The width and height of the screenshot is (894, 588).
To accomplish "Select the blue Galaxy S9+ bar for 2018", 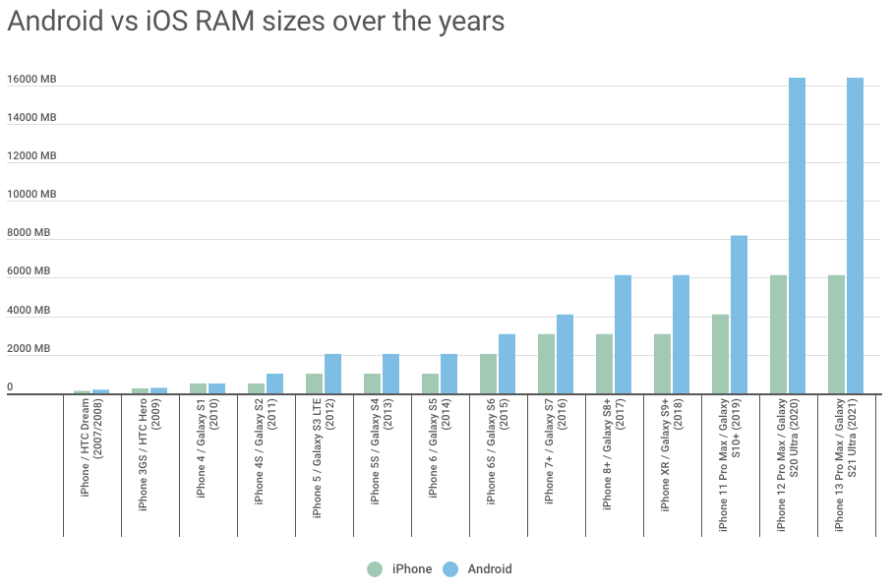I will [681, 334].
